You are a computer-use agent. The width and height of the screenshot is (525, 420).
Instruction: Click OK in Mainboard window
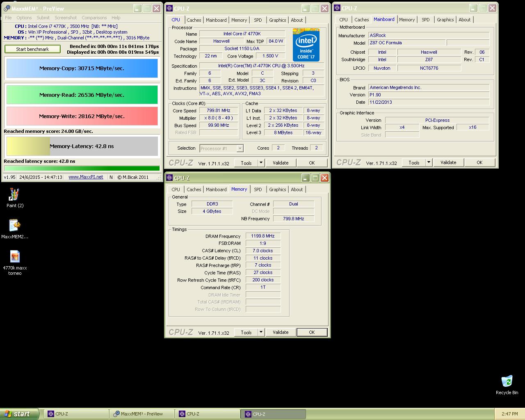click(479, 162)
